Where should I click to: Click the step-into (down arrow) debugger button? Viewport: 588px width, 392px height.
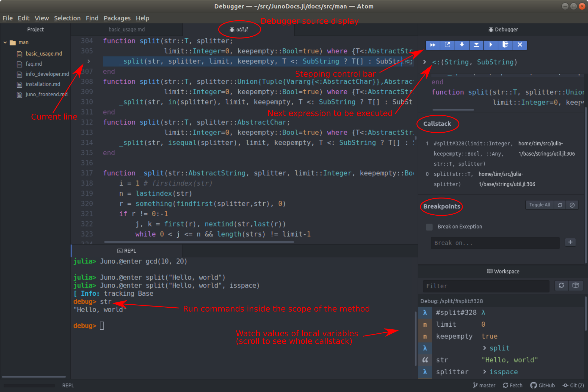pos(462,45)
